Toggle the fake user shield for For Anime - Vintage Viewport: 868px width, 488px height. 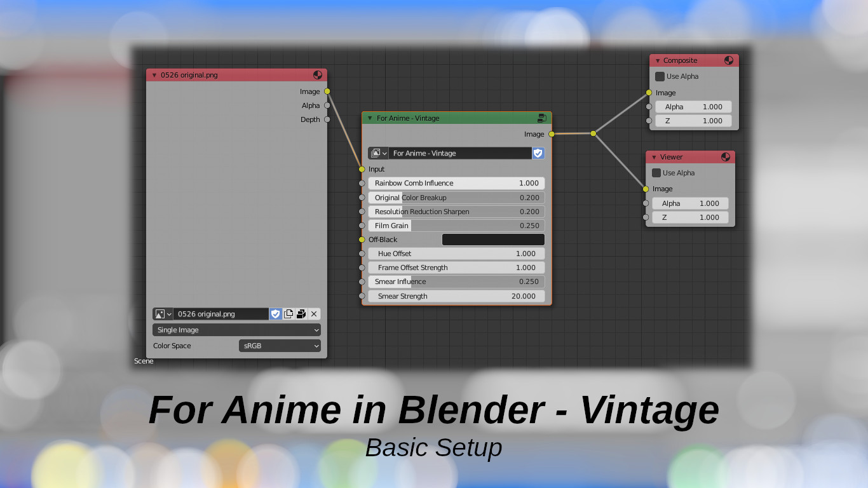click(538, 153)
